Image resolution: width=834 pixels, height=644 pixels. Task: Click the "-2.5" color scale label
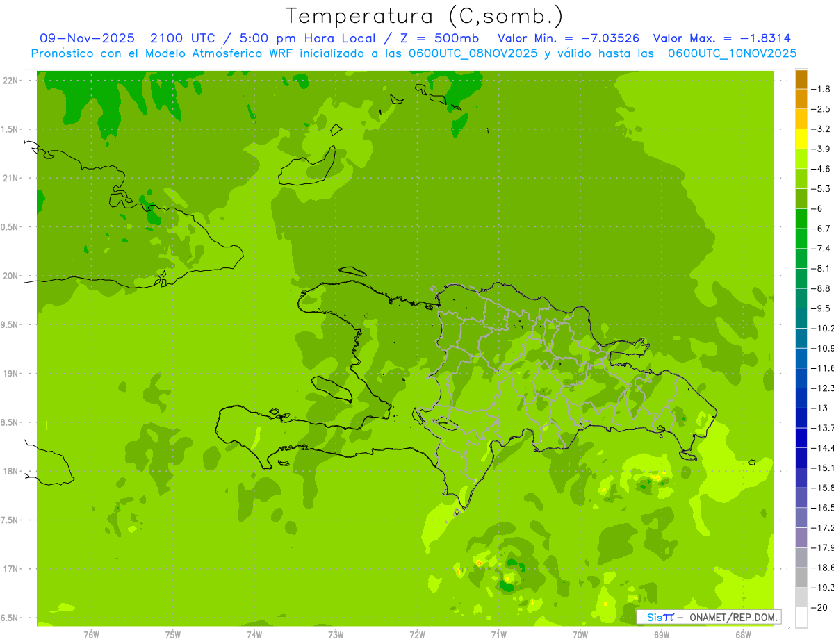[821, 109]
